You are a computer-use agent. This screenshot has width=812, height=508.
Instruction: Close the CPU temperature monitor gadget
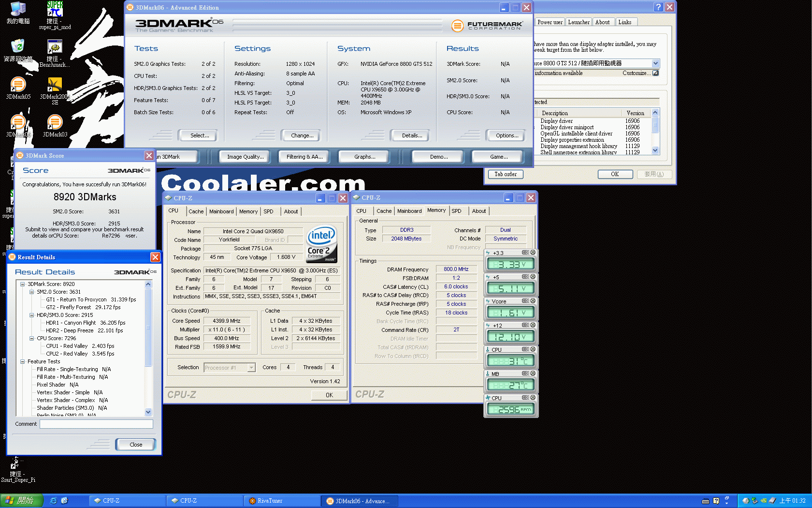pos(533,349)
